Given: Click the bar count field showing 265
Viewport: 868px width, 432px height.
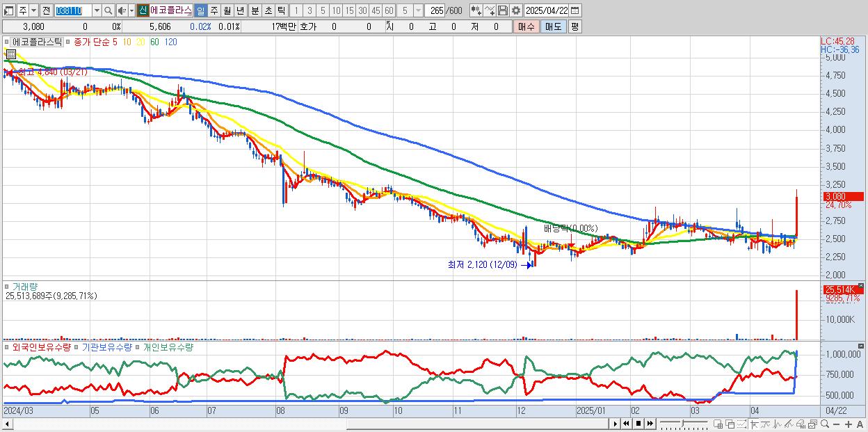Looking at the screenshot, I should click(435, 10).
